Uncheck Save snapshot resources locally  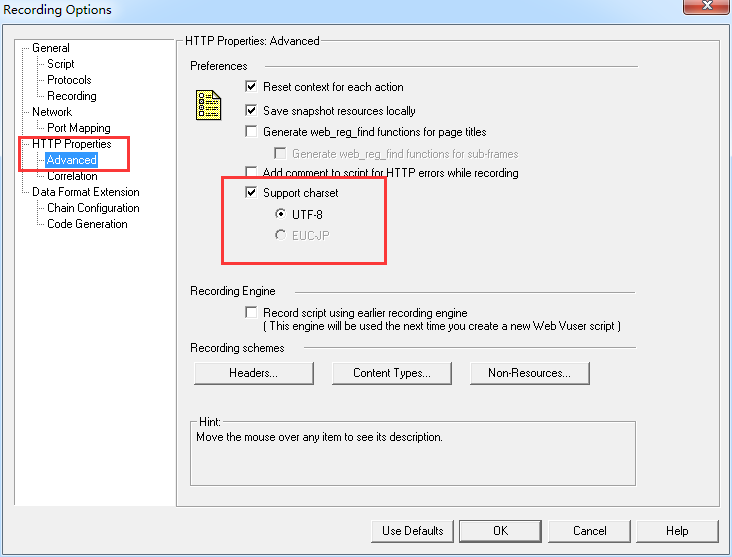click(251, 110)
